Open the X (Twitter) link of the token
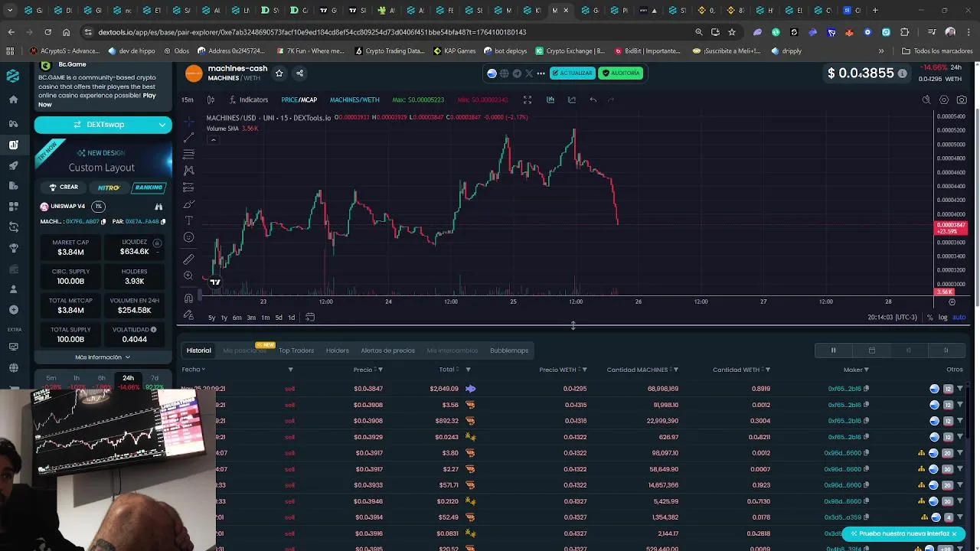 tap(529, 73)
